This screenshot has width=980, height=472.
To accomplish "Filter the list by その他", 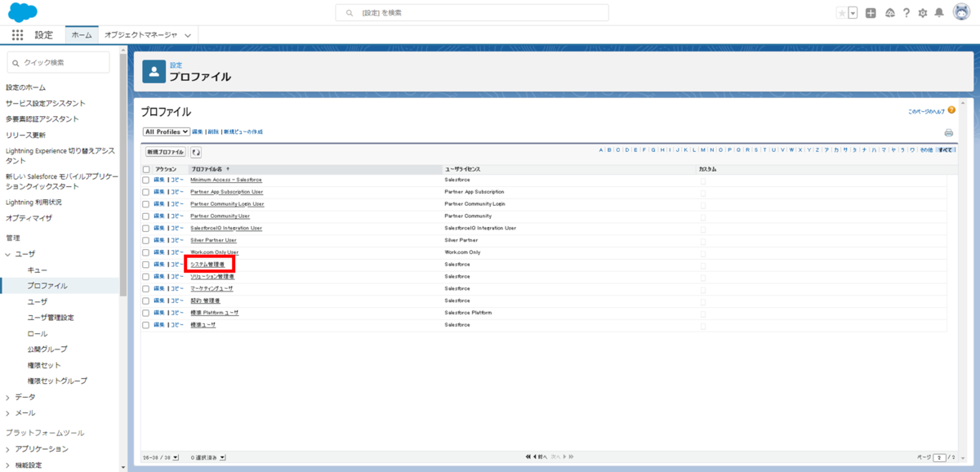I will click(925, 150).
